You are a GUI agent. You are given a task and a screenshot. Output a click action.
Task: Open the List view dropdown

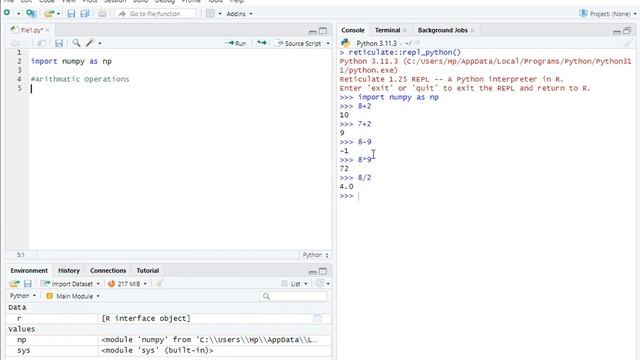[294, 283]
